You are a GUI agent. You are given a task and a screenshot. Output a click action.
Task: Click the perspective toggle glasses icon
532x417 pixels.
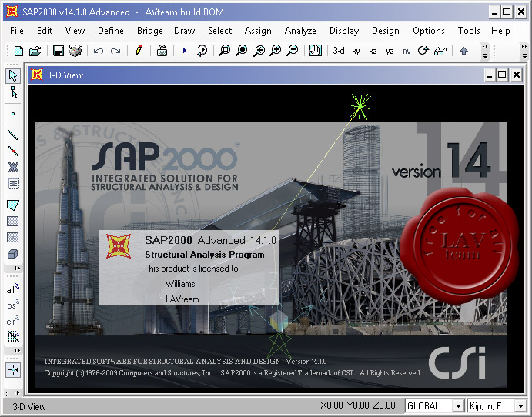440,52
